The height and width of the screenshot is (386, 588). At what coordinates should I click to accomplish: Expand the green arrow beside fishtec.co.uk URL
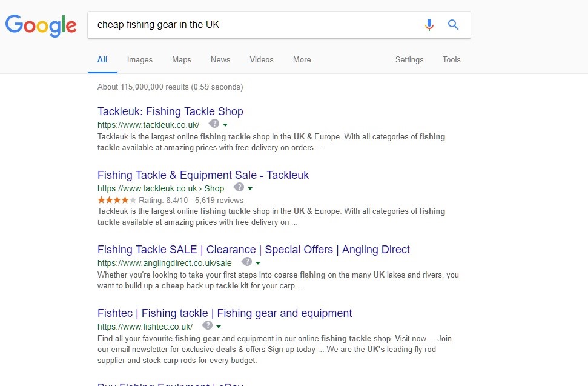pos(219,327)
